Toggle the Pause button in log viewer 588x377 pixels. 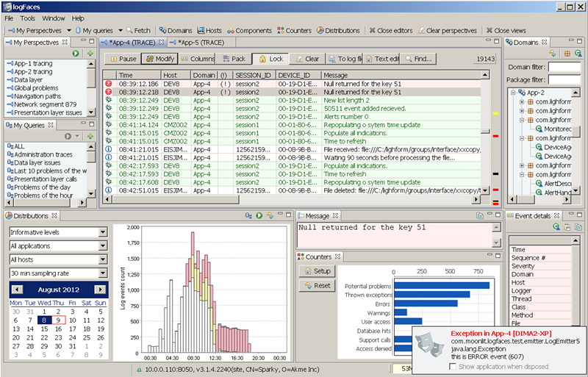tap(122, 59)
